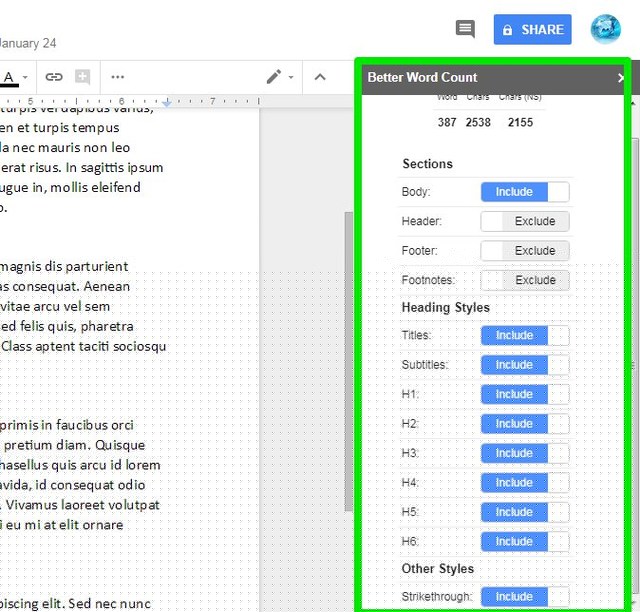This screenshot has width=640, height=612.
Task: Toggle the Footer section switch
Action: pyautogui.click(x=525, y=251)
